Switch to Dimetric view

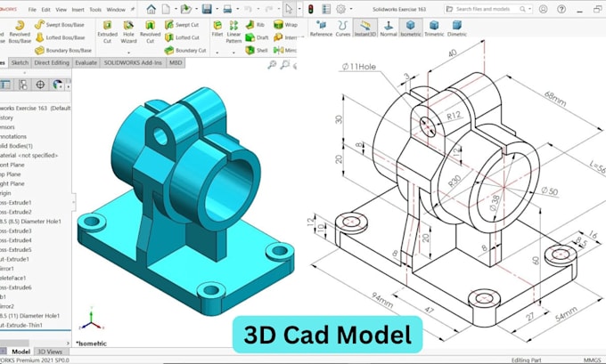click(x=457, y=28)
